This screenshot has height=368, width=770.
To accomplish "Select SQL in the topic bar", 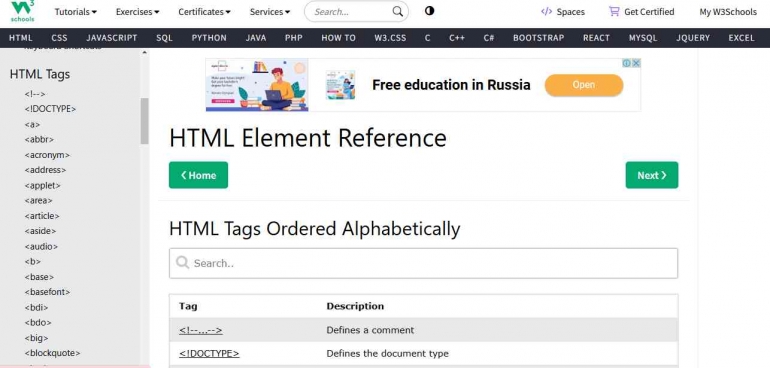I will [165, 38].
